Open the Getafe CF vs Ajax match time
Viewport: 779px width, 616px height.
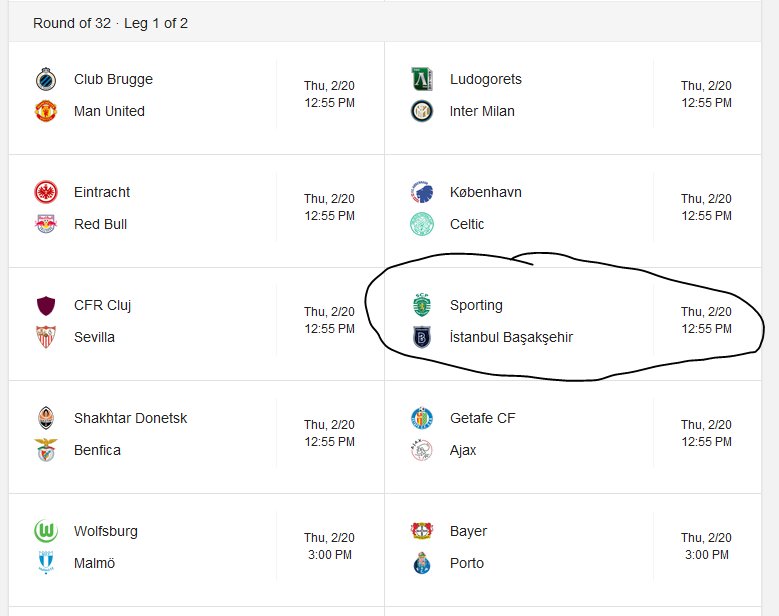point(706,433)
